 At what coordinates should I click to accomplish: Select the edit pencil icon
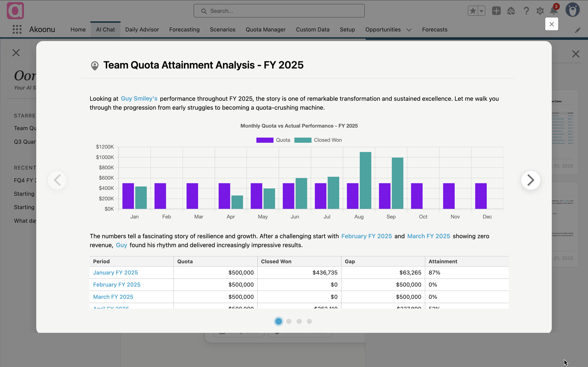pos(578,30)
